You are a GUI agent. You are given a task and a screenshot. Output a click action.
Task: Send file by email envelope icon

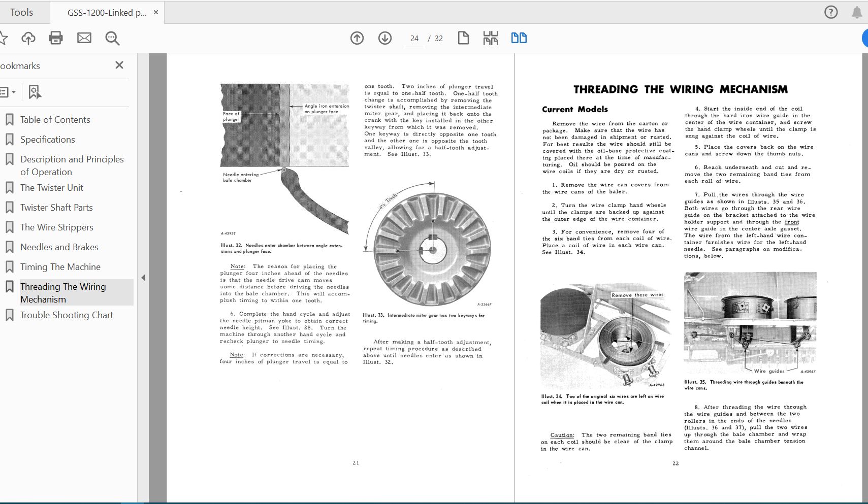pyautogui.click(x=84, y=38)
